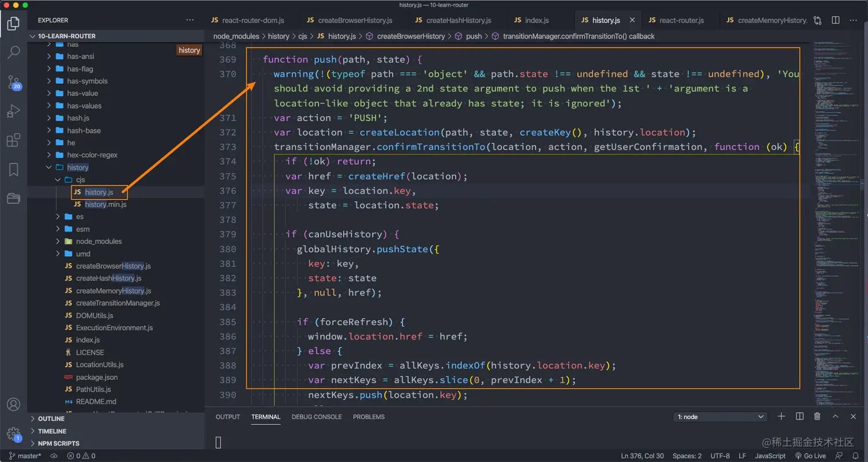Click Ln 376, Col 30 status item
Viewport: 868px width, 462px height.
642,456
